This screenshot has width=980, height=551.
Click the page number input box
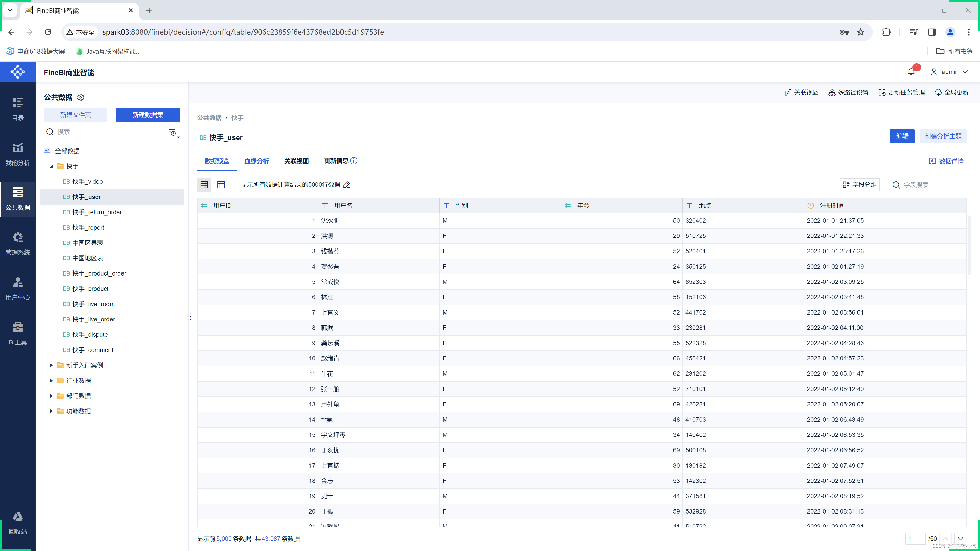[915, 539]
